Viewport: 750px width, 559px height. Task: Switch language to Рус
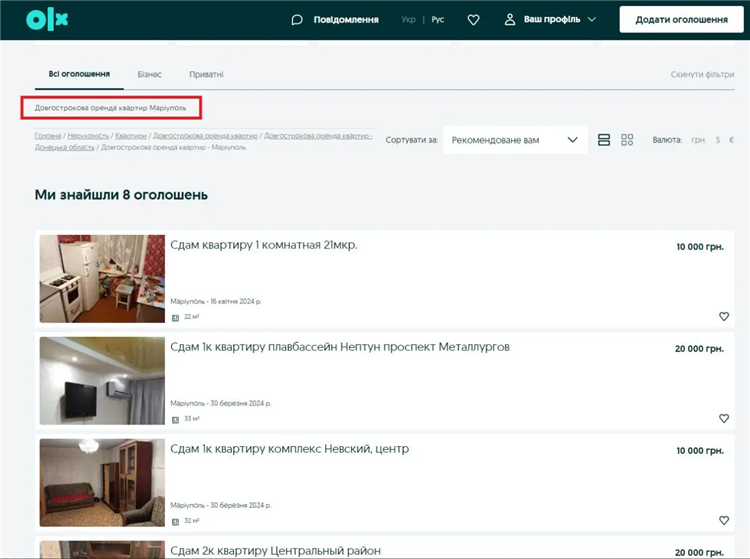[x=438, y=20]
